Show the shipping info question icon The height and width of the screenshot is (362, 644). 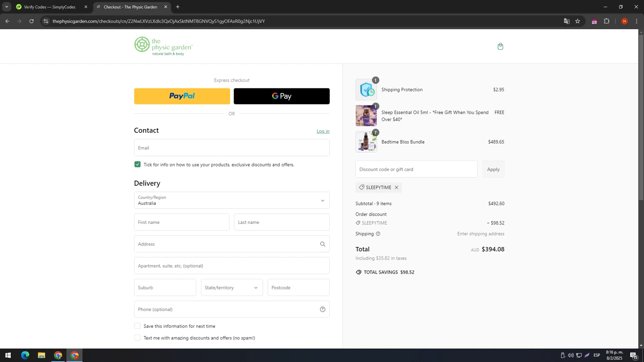378,234
